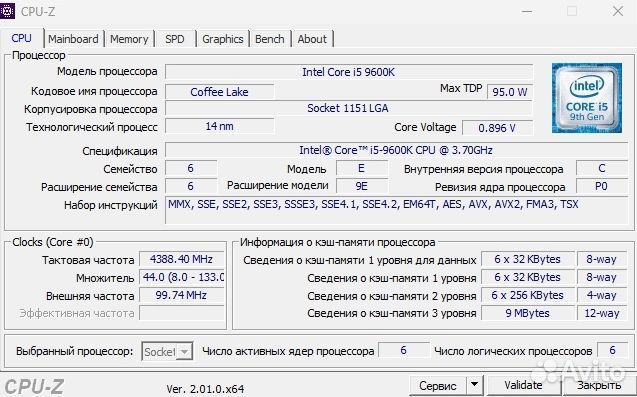Image resolution: width=637 pixels, height=397 pixels.
Task: Click the CPU-Z logo at bottom left
Action: [x=34, y=387]
